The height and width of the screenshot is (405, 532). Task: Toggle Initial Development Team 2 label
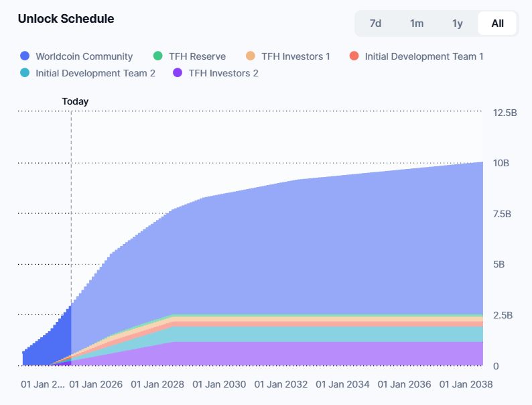pyautogui.click(x=95, y=72)
